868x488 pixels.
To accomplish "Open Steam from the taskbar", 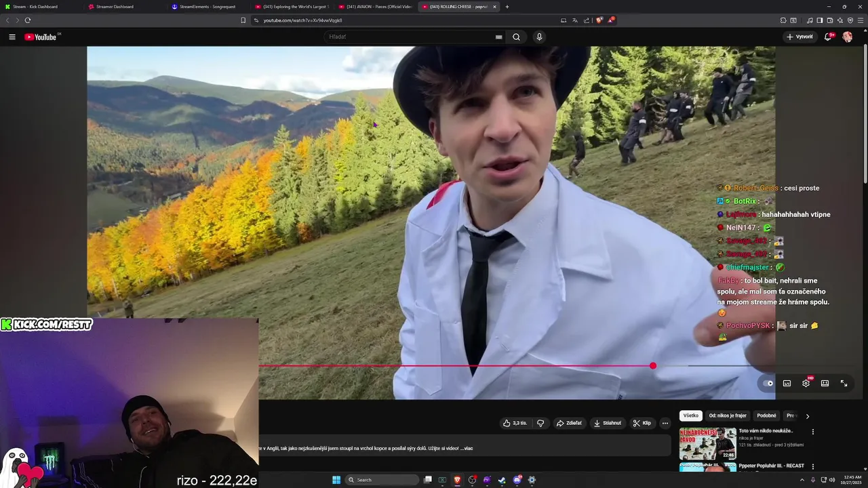I will [502, 480].
